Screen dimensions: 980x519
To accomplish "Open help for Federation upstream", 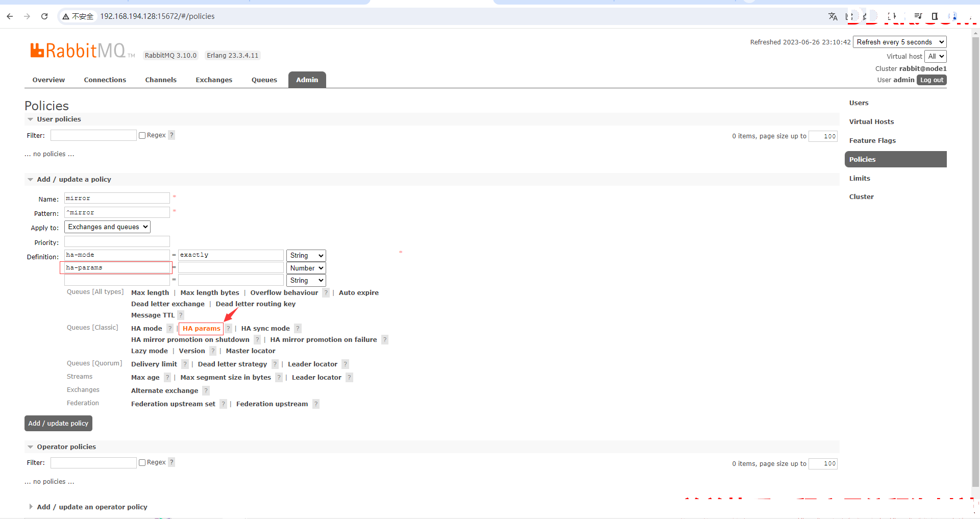I will pyautogui.click(x=316, y=404).
